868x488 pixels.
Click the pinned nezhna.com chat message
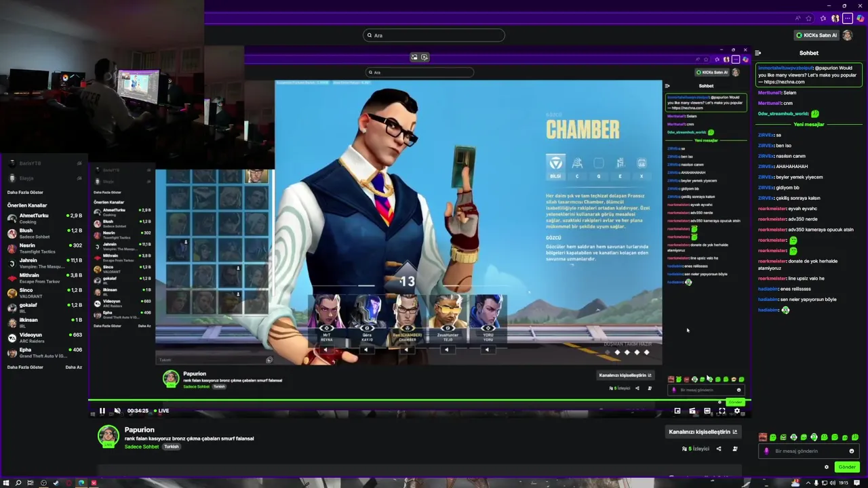pos(808,75)
